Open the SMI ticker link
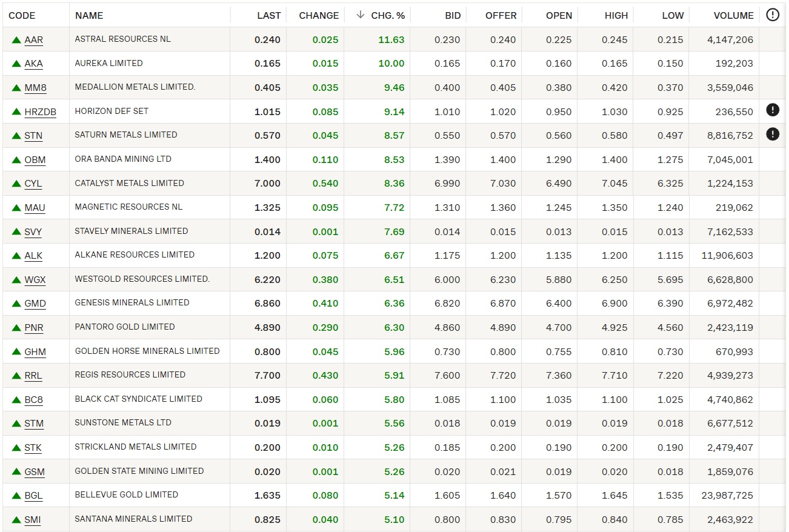Image resolution: width=789 pixels, height=532 pixels. click(33, 520)
